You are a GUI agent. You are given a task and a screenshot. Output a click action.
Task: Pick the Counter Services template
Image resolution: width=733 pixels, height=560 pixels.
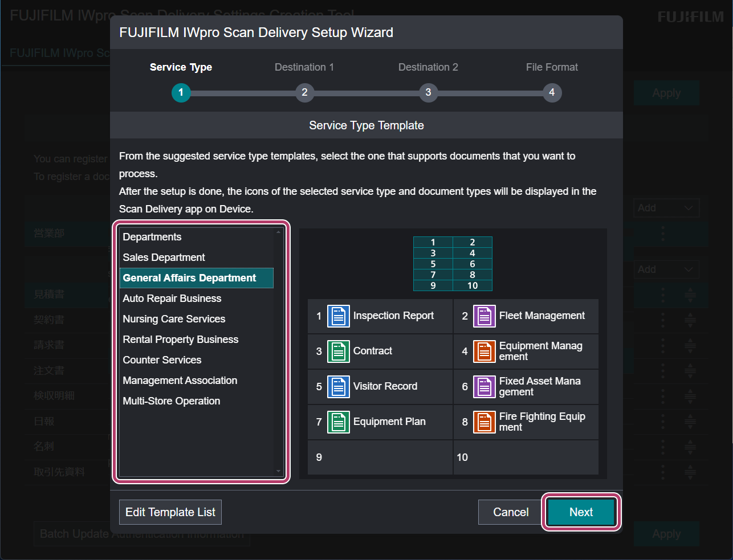pyautogui.click(x=197, y=360)
